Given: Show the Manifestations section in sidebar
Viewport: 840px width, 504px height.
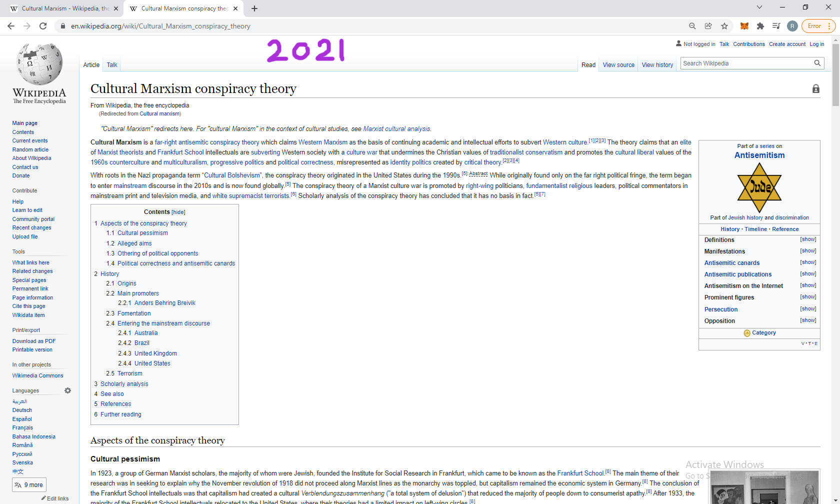Looking at the screenshot, I should (x=808, y=251).
